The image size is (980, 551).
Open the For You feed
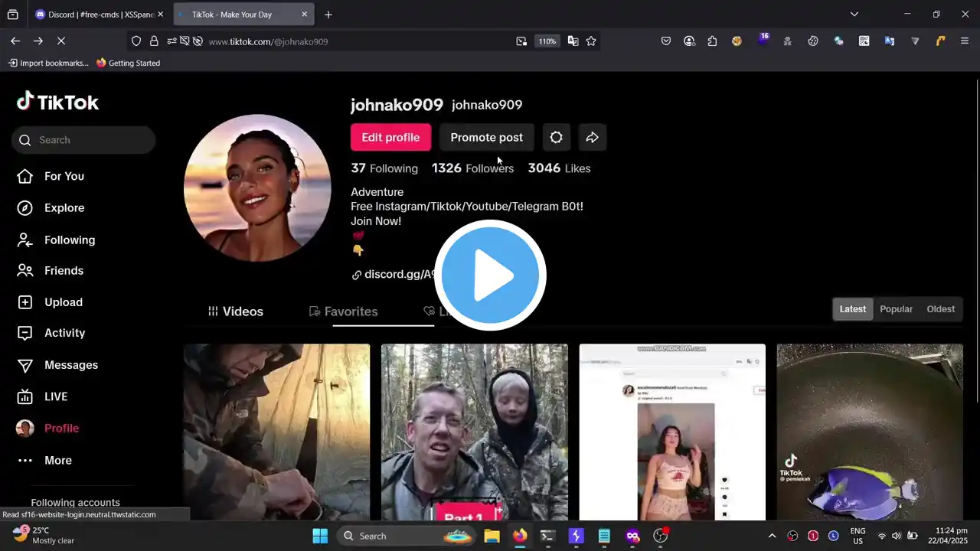pos(51,176)
